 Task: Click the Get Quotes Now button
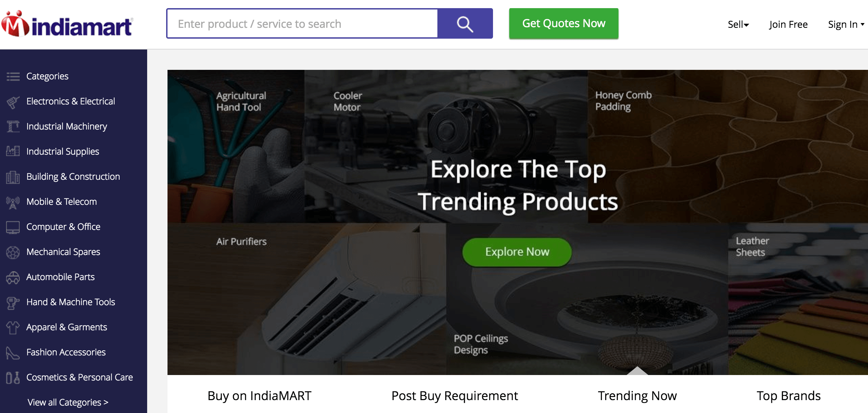pyautogui.click(x=564, y=23)
